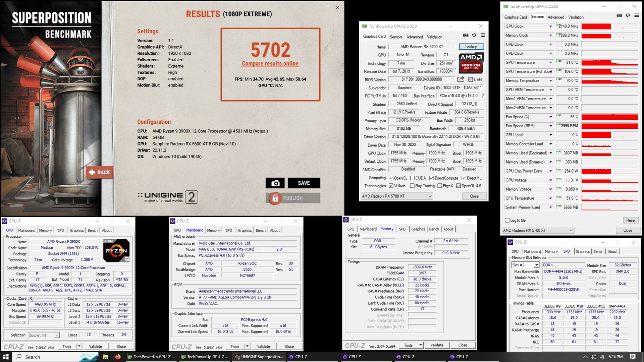Open the notification center icon
This screenshot has height=362, width=644.
click(633, 357)
